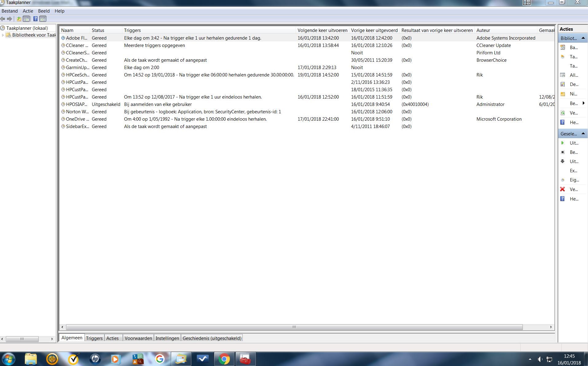The height and width of the screenshot is (366, 588).
Task: Select the SidebarEx... task row
Action: [x=307, y=127]
